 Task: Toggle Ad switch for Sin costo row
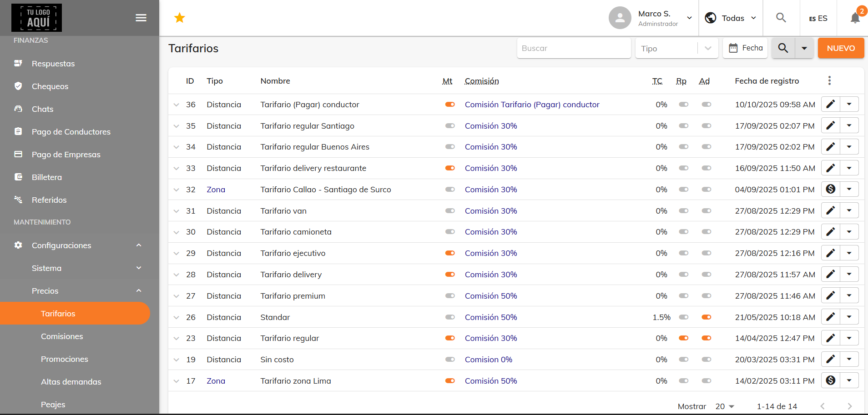tap(706, 360)
